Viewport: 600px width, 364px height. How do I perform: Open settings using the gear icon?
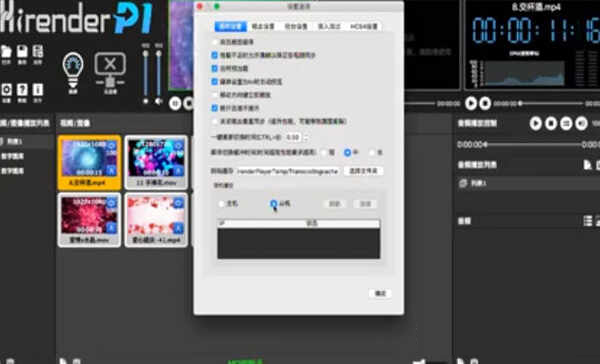coord(6,90)
